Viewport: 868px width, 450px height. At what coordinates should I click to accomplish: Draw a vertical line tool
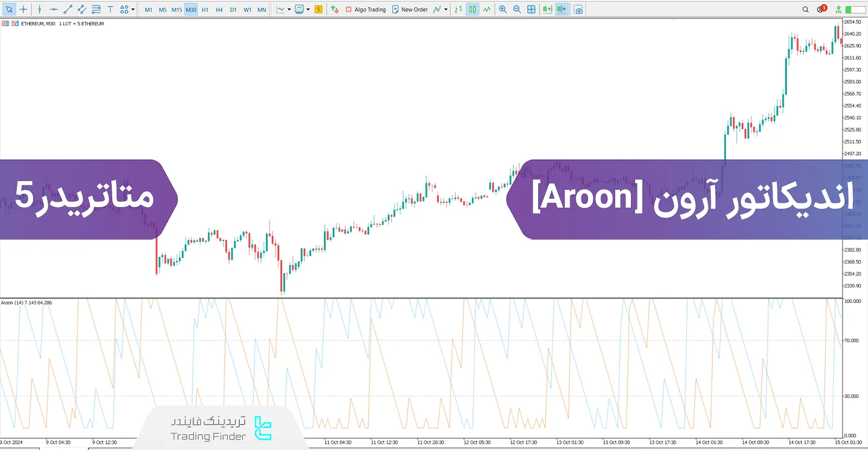(x=40, y=9)
